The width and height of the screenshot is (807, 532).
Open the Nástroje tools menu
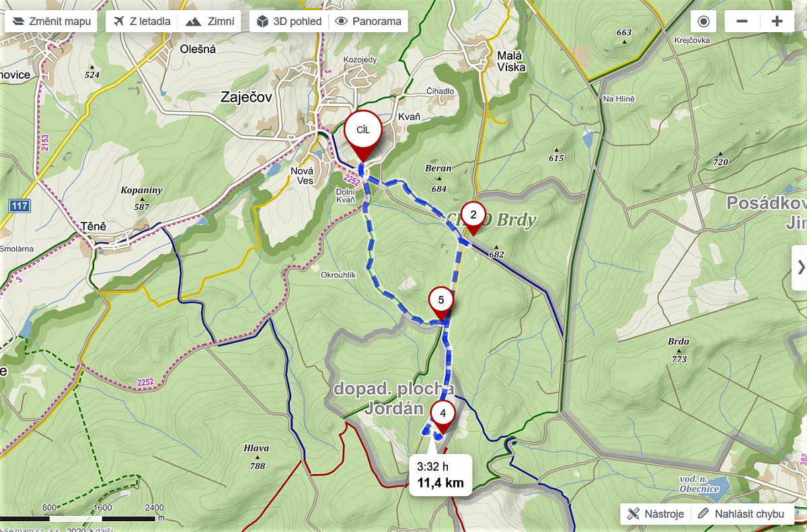click(656, 514)
